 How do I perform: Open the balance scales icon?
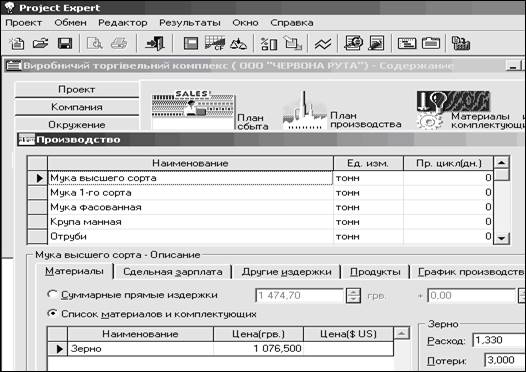point(239,44)
